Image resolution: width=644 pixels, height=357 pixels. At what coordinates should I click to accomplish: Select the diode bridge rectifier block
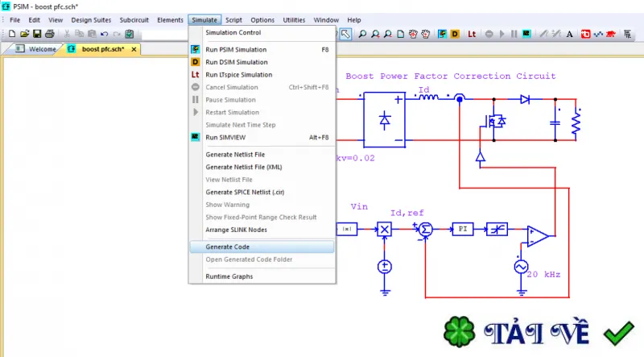coord(385,120)
